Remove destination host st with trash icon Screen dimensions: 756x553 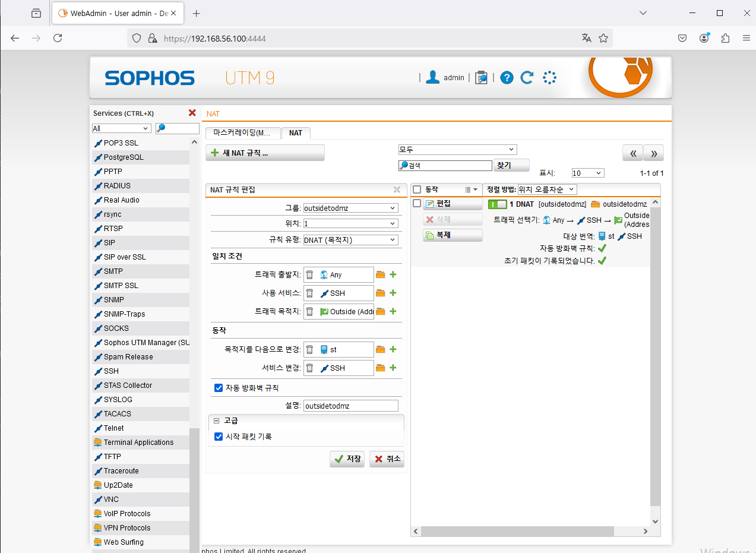click(x=309, y=349)
